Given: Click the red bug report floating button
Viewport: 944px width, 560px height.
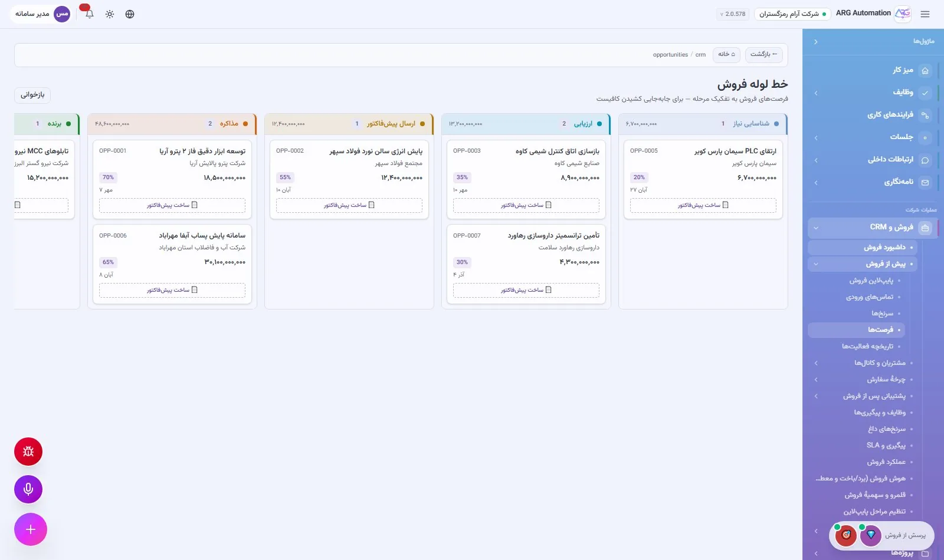Looking at the screenshot, I should coord(28,452).
